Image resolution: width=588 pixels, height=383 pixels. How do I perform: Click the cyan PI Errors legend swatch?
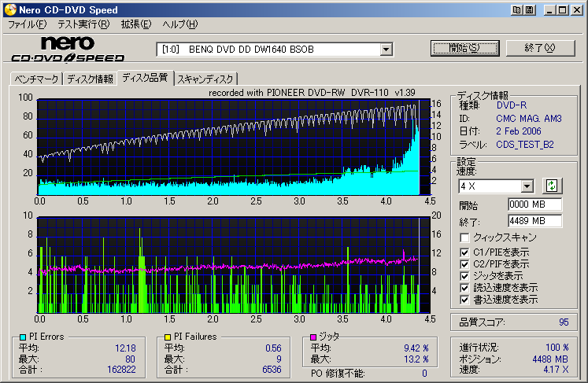23,337
